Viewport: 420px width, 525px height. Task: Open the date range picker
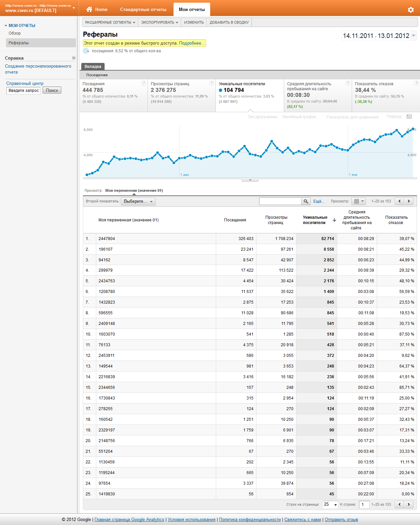(379, 36)
